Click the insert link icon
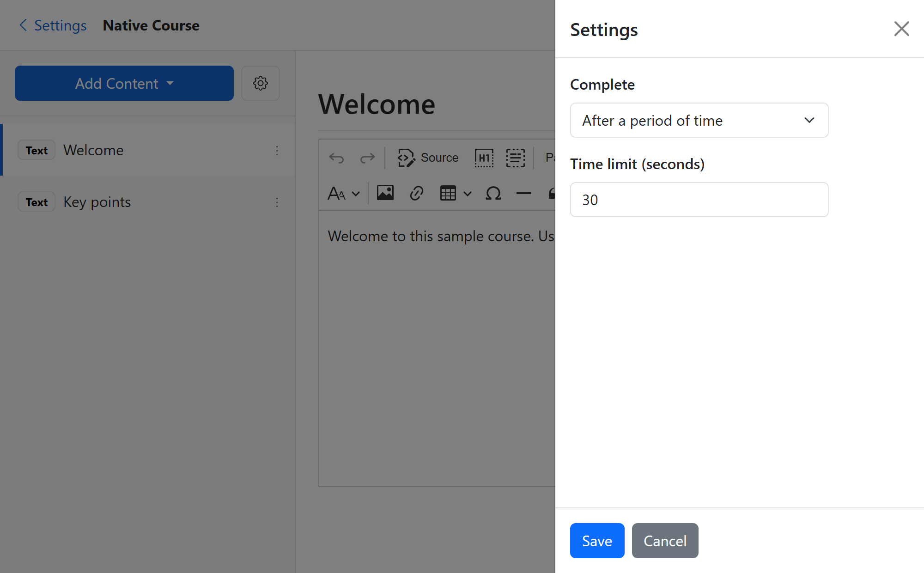Viewport: 924px width, 573px height. (x=416, y=193)
